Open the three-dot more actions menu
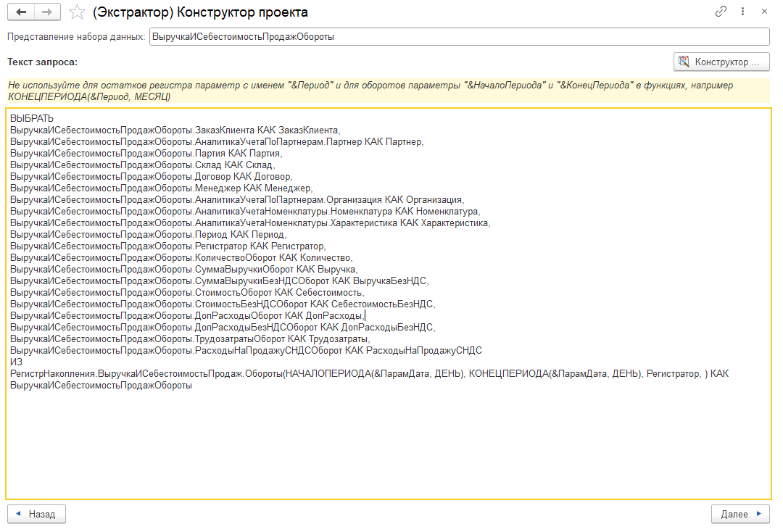Image resolution: width=783 pixels, height=532 pixels. click(x=742, y=12)
